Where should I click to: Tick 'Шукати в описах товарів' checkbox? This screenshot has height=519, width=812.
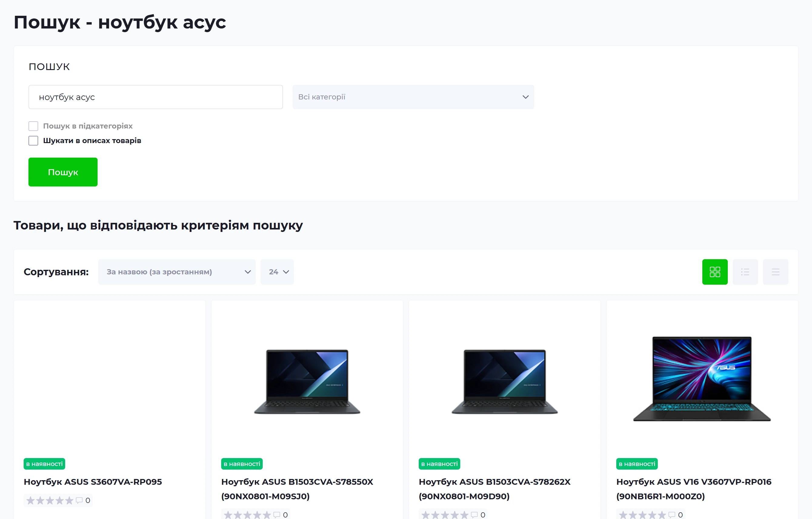point(33,140)
